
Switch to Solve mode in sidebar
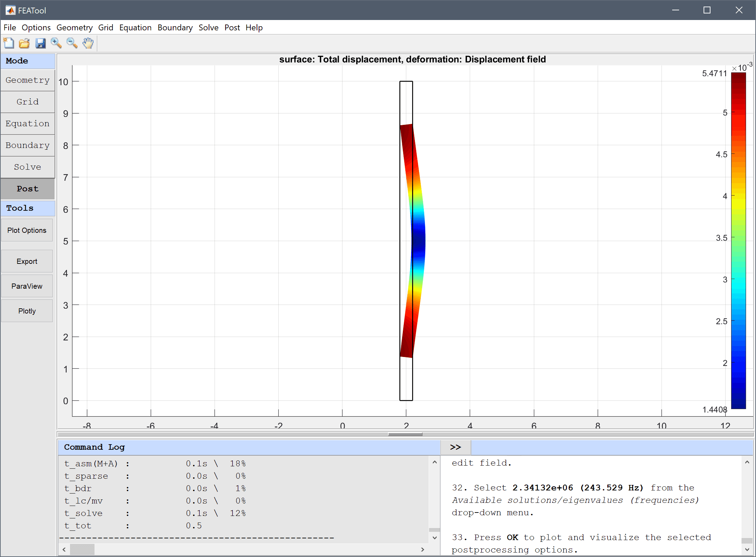pos(28,167)
